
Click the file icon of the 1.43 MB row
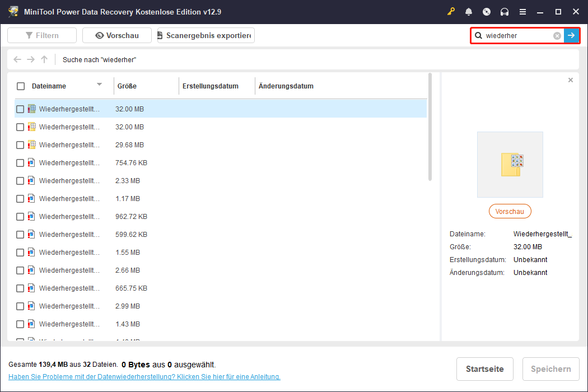pos(31,324)
